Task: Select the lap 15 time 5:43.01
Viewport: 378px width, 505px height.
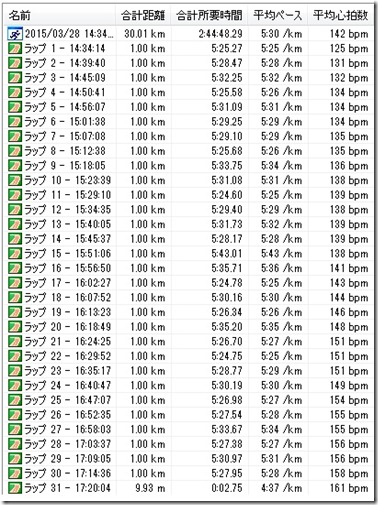Action: (x=227, y=254)
